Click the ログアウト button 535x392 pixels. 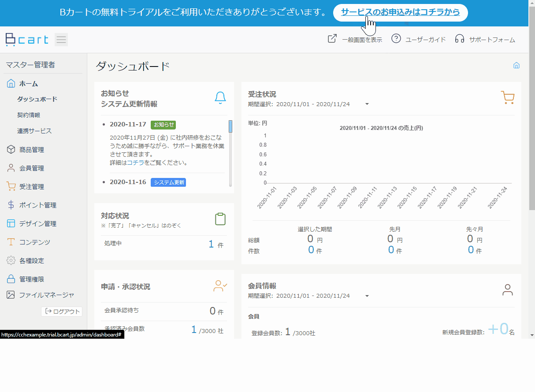[62, 311]
